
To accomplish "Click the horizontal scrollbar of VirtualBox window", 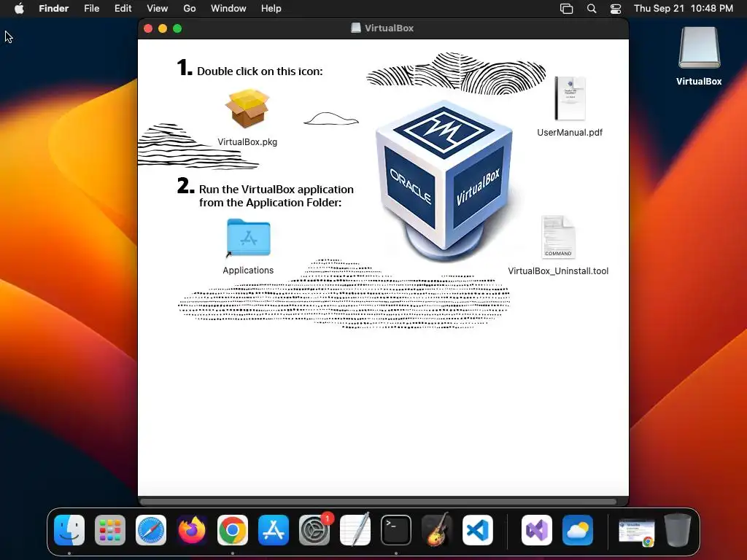I will pyautogui.click(x=379, y=502).
